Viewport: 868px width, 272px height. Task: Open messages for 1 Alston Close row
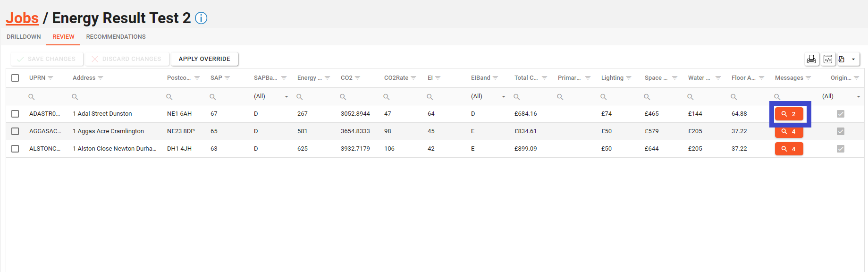(x=789, y=149)
